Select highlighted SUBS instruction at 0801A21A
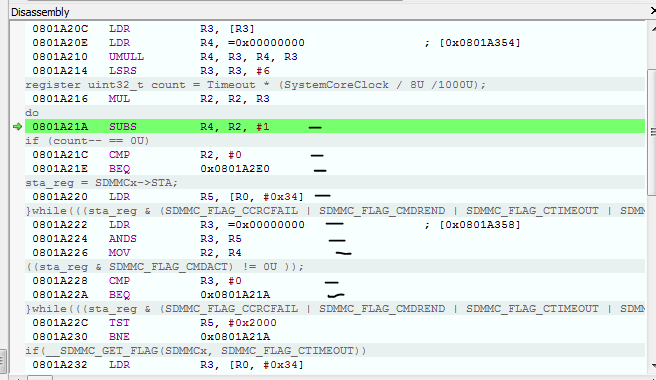 (335, 126)
